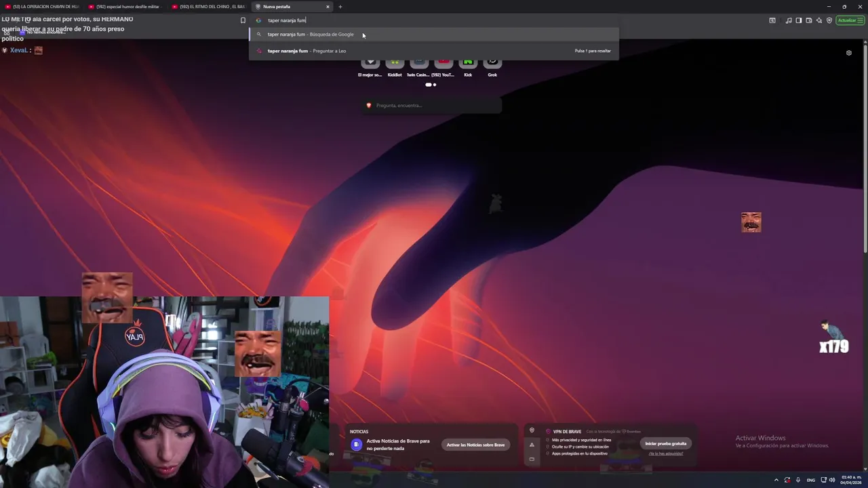Click the Brave News icon in Noticias card
This screenshot has width=868, height=488.
356,445
